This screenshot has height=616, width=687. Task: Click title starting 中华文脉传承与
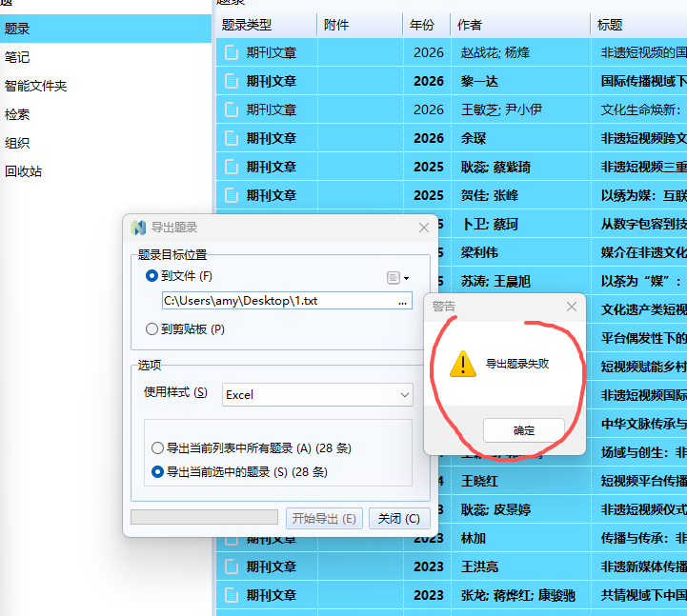(x=643, y=424)
